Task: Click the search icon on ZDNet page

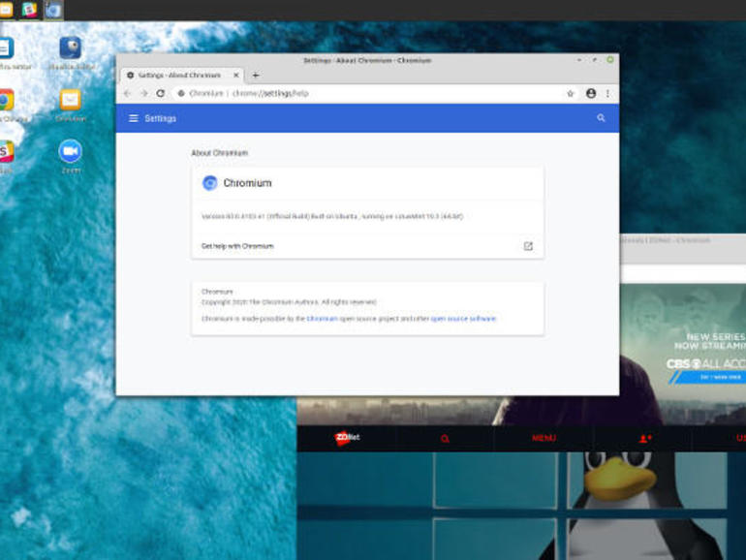Action: (445, 438)
